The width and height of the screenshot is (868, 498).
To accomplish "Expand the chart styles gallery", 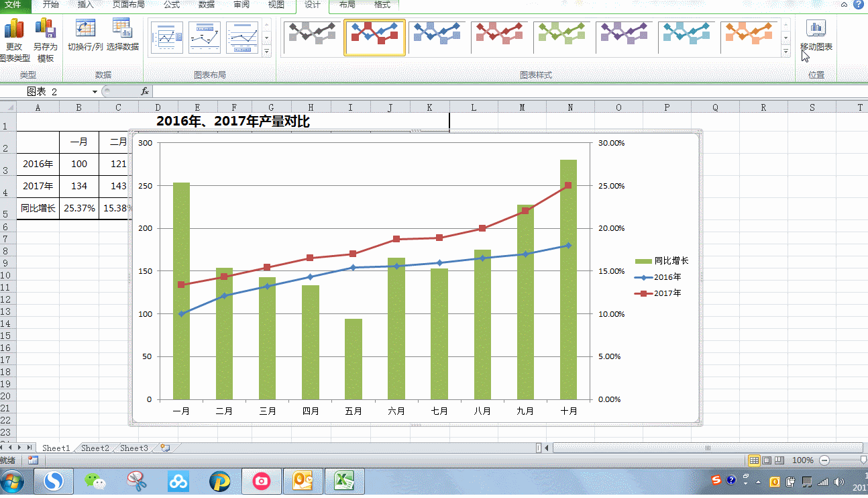I will [786, 52].
